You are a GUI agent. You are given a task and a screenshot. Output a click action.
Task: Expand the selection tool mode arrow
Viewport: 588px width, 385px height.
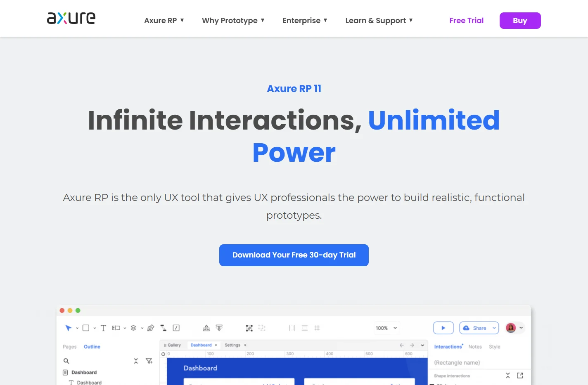[x=77, y=328]
